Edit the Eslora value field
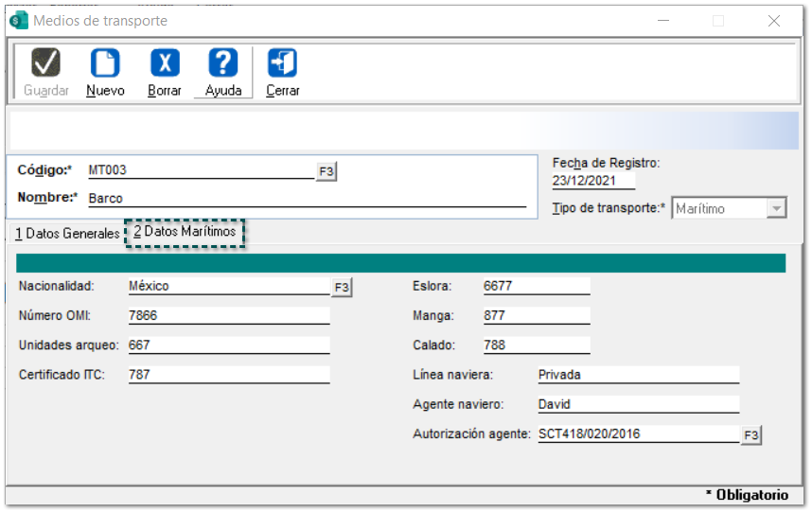812x513 pixels. click(x=535, y=287)
